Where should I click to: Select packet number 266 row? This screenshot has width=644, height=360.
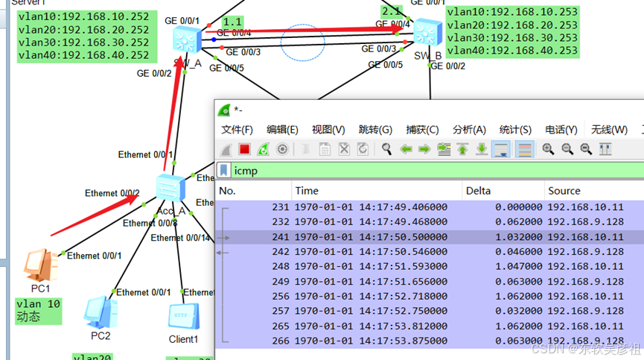(430, 341)
